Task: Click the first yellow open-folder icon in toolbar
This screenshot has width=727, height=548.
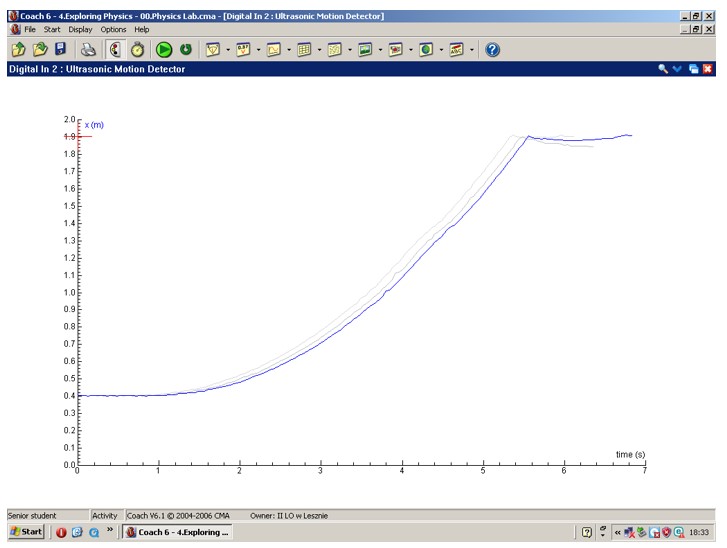Action: (18, 49)
